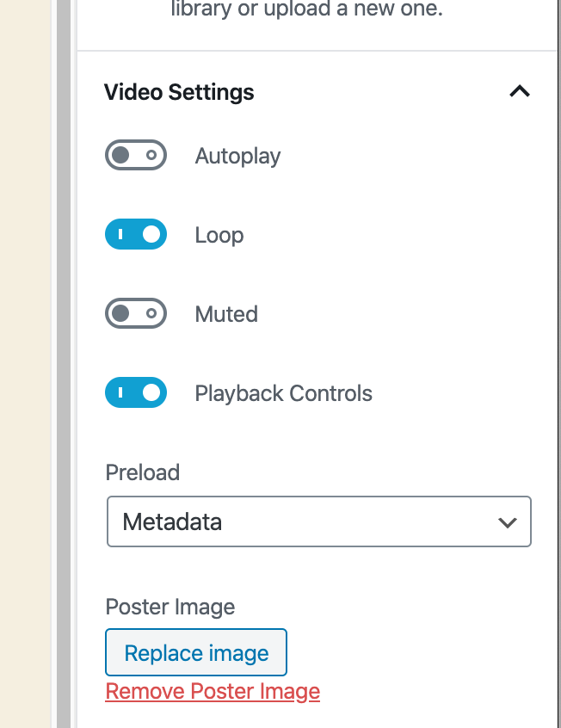Click the empty area below Remove Poster Image
Screen dimensions: 561x728
pyautogui.click(x=318, y=716)
